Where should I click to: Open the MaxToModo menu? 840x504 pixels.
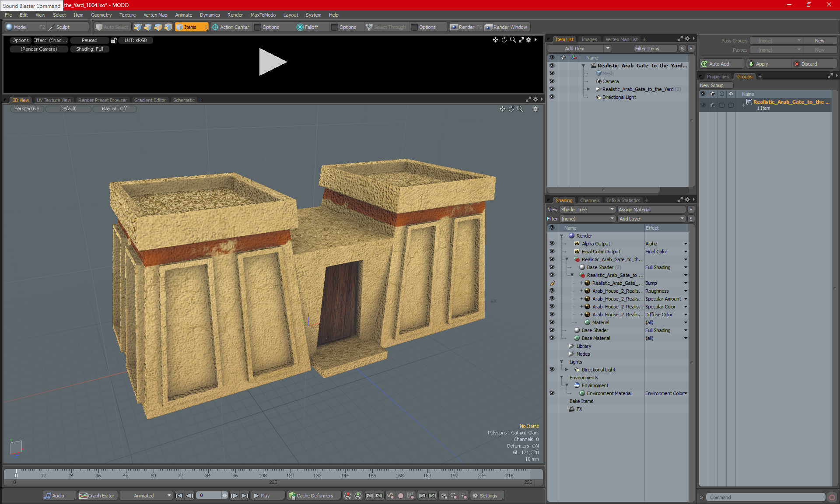(x=263, y=15)
